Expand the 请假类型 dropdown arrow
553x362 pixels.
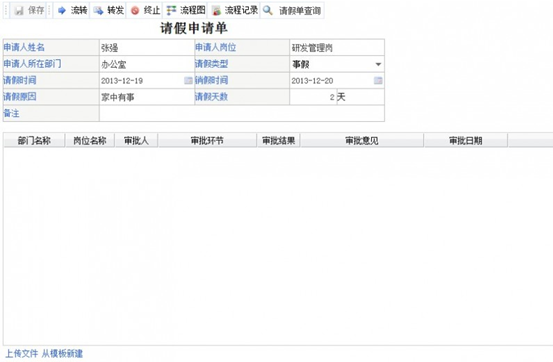(x=378, y=64)
